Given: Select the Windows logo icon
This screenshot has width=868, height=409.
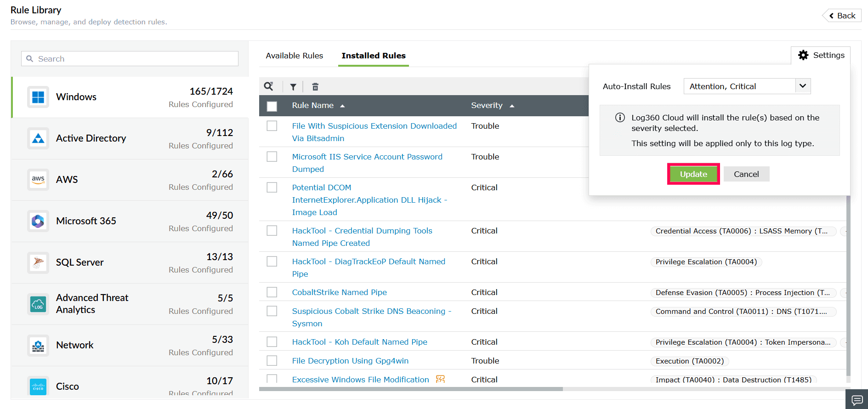Looking at the screenshot, I should click(38, 97).
